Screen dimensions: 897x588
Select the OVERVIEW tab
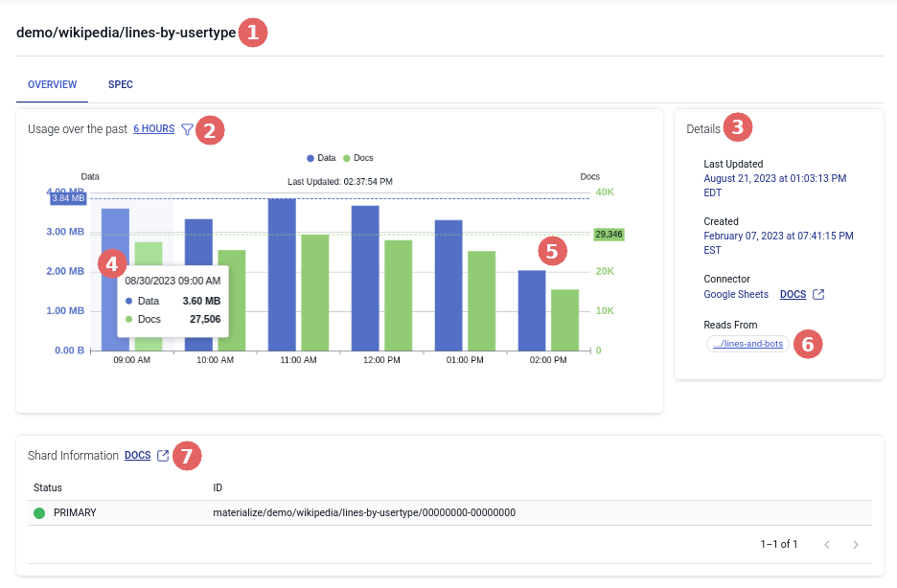click(x=52, y=84)
